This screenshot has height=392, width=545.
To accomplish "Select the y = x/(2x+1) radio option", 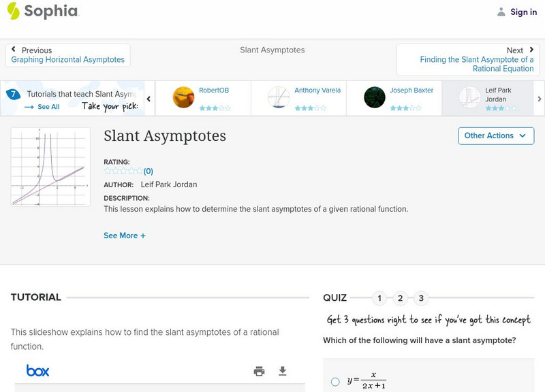I will tap(335, 382).
